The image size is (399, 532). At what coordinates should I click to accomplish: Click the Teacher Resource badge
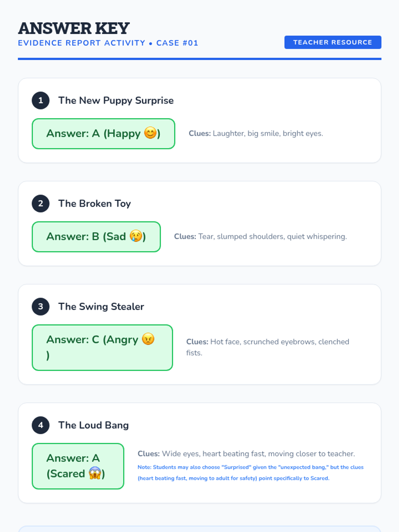point(333,42)
